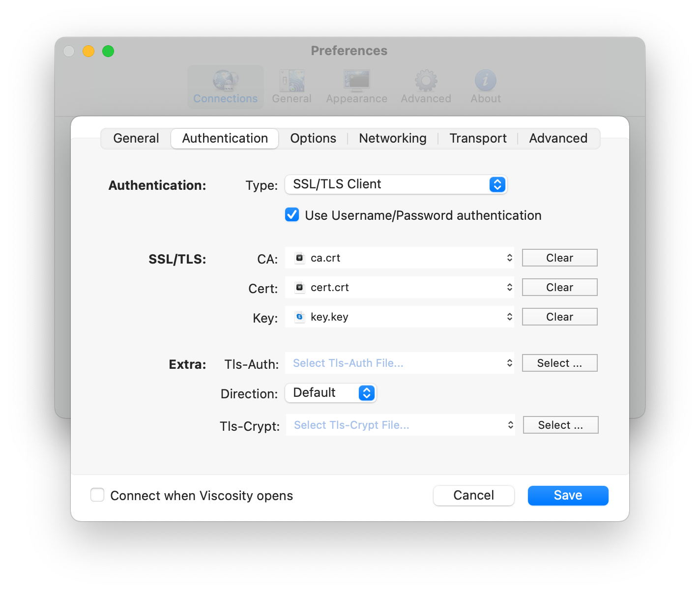Open the Tls-Auth file selector popup
The width and height of the screenshot is (700, 594).
click(399, 363)
